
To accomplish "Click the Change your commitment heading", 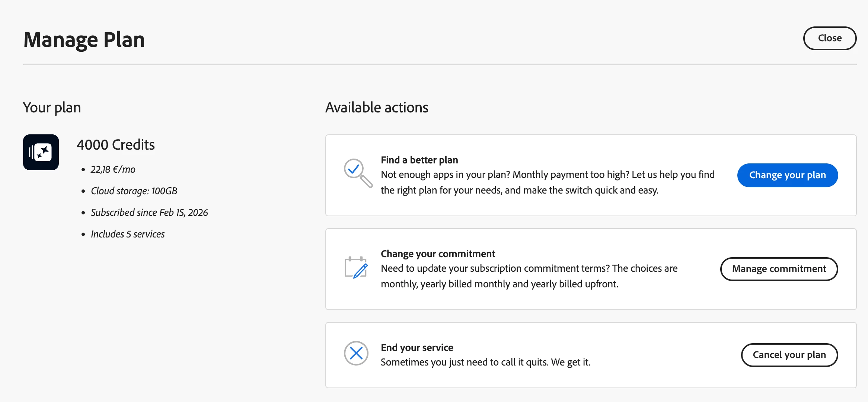I will click(x=438, y=254).
